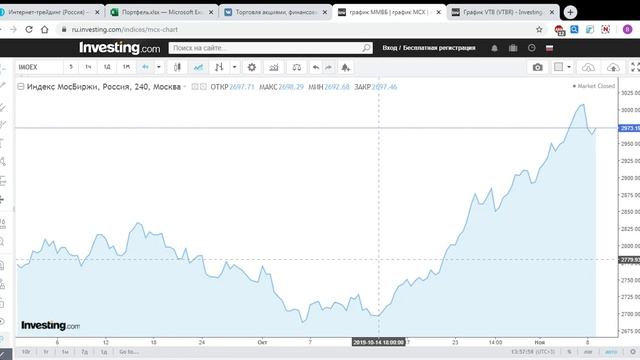This screenshot has height=360, width=640.
Task: Open portfolio briefcase icon in header
Action: tap(513, 48)
